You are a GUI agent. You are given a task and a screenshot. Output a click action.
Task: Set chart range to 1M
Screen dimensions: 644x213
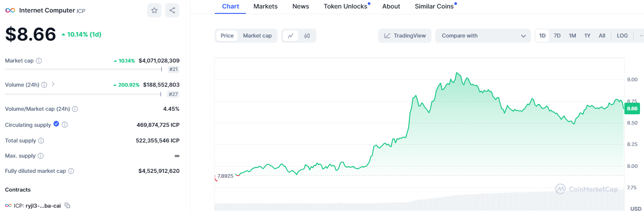[572, 36]
